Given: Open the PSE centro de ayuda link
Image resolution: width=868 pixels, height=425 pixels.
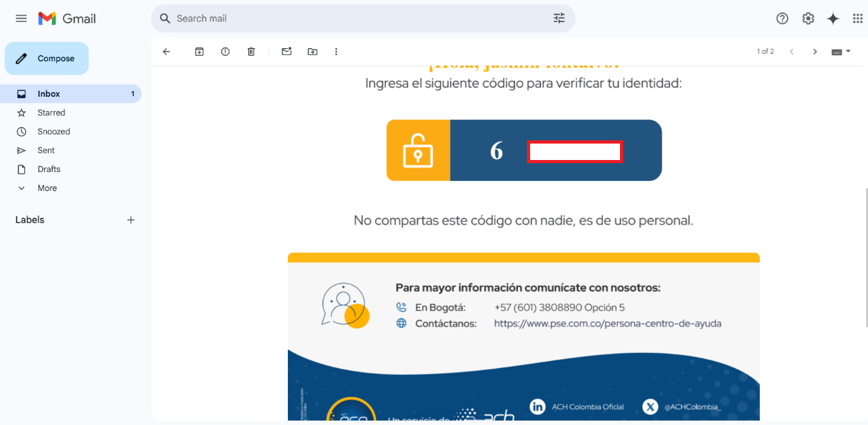Looking at the screenshot, I should [x=607, y=323].
